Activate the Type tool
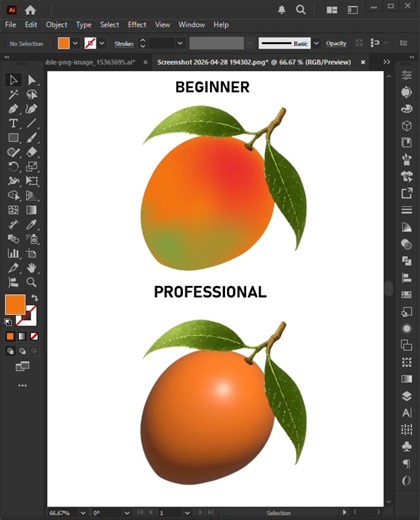 point(13,123)
